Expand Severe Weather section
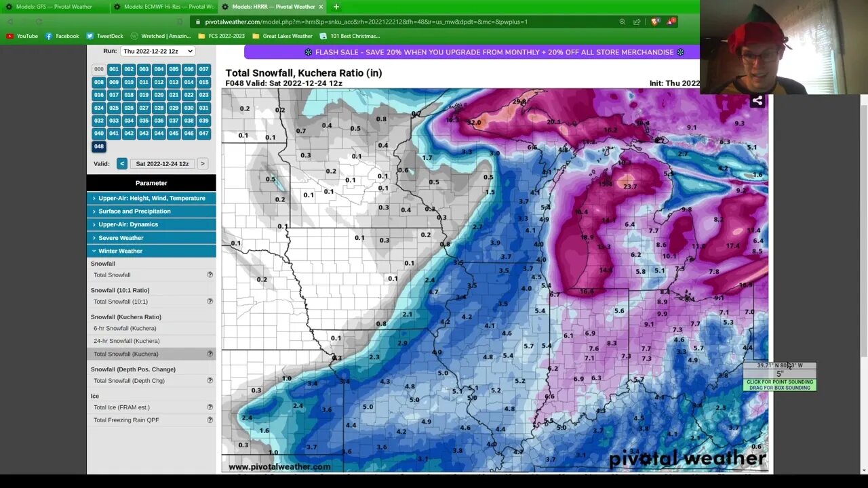868x488 pixels. pyautogui.click(x=151, y=238)
